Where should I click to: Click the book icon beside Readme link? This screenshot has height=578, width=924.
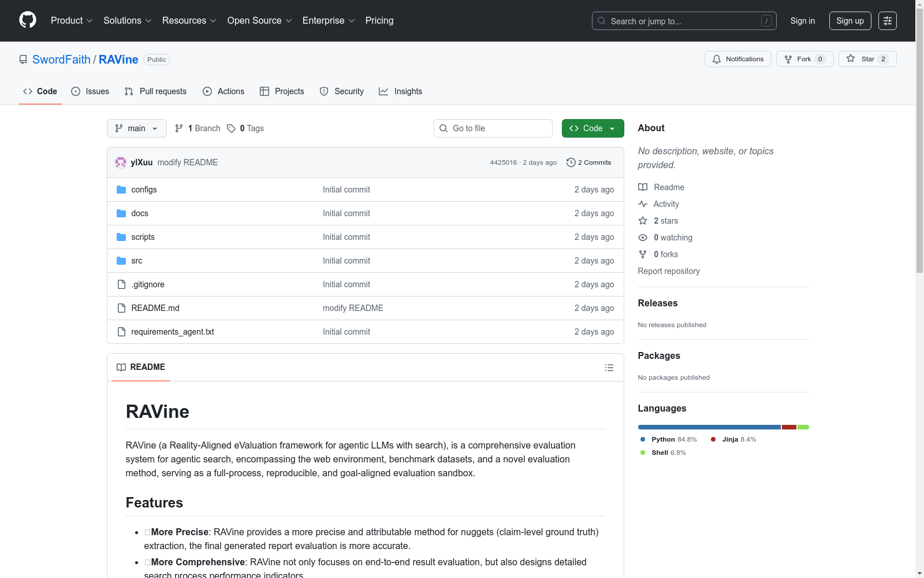(643, 187)
